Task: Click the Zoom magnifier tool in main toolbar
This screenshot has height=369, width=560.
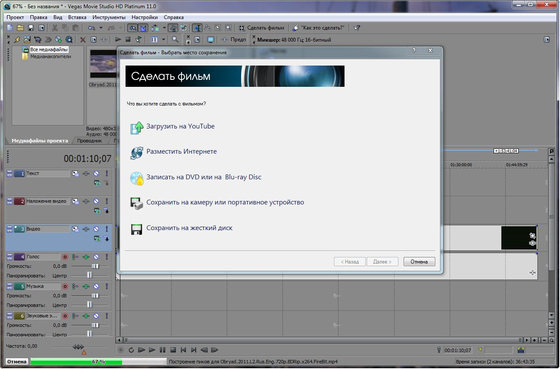Action: pos(228,28)
